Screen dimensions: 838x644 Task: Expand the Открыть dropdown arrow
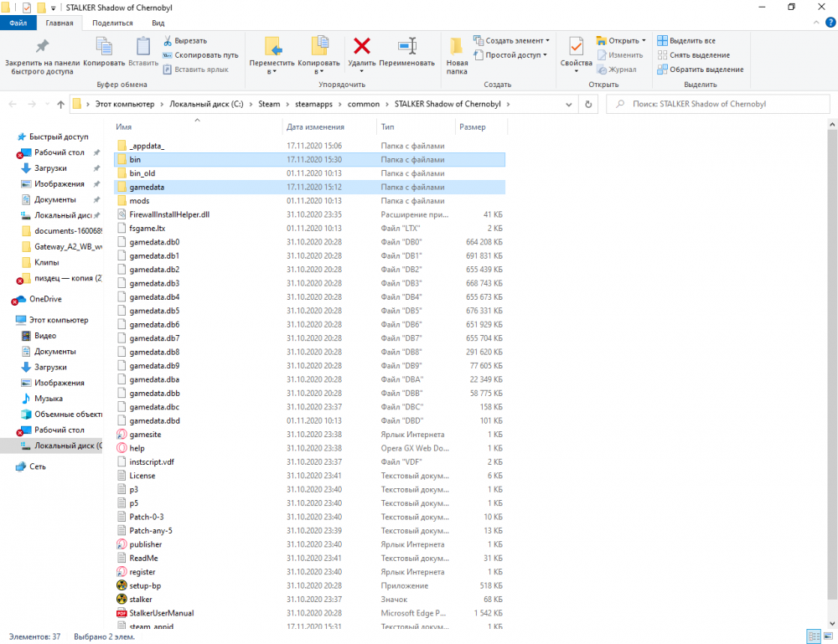[x=644, y=40]
